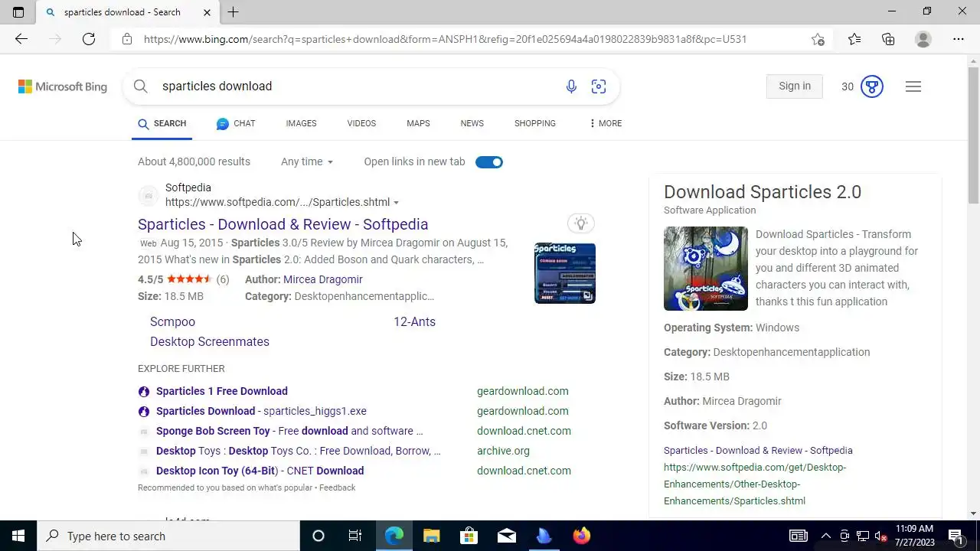View site information lock icon
Image resolution: width=980 pixels, height=551 pixels.
pyautogui.click(x=127, y=39)
